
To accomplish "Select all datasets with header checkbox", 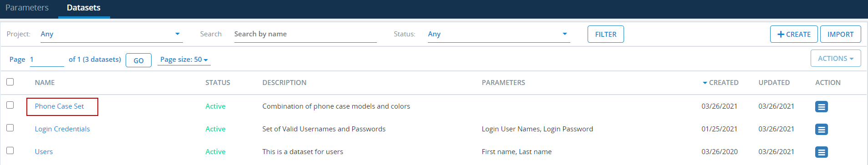I will (10, 82).
